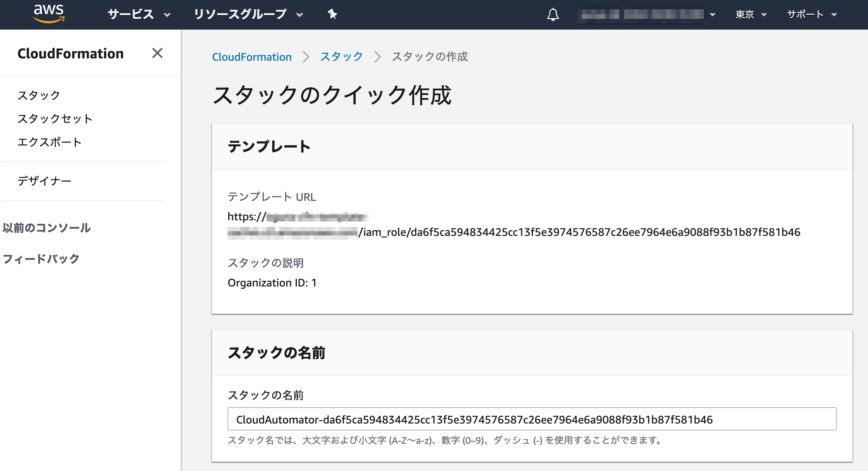Click the Organization ID: 1 description text
The height and width of the screenshot is (471, 868).
[272, 283]
